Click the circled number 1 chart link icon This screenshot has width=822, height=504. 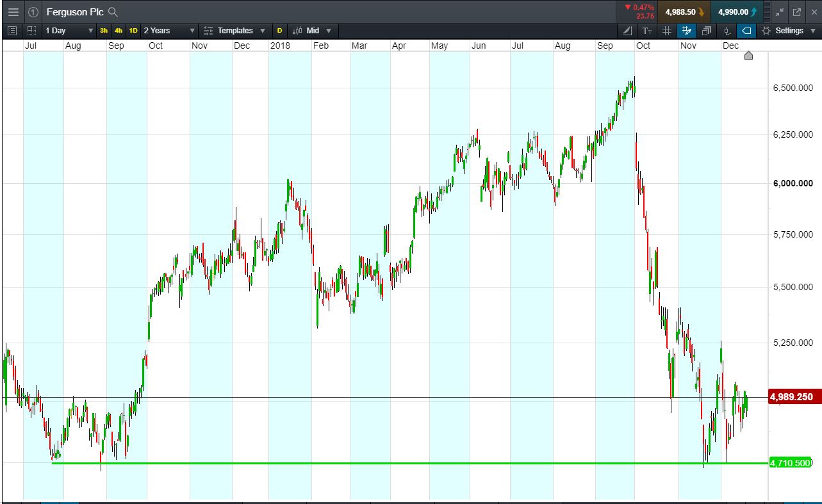33,12
